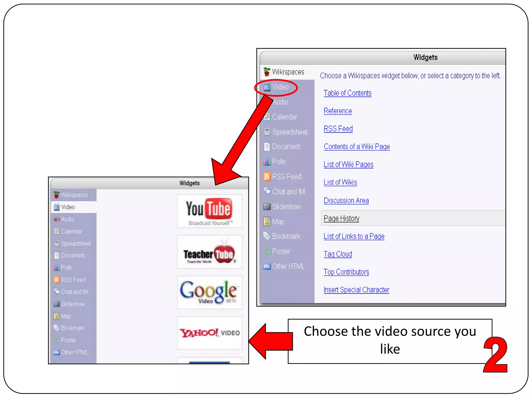
Task: Select Audio category in right Widgets panel
Action: tap(280, 102)
